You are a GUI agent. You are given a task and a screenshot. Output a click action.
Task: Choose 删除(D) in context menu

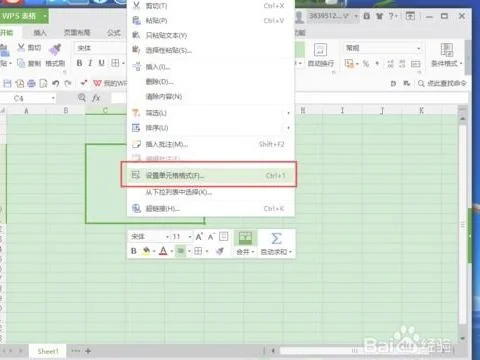pyautogui.click(x=211, y=82)
